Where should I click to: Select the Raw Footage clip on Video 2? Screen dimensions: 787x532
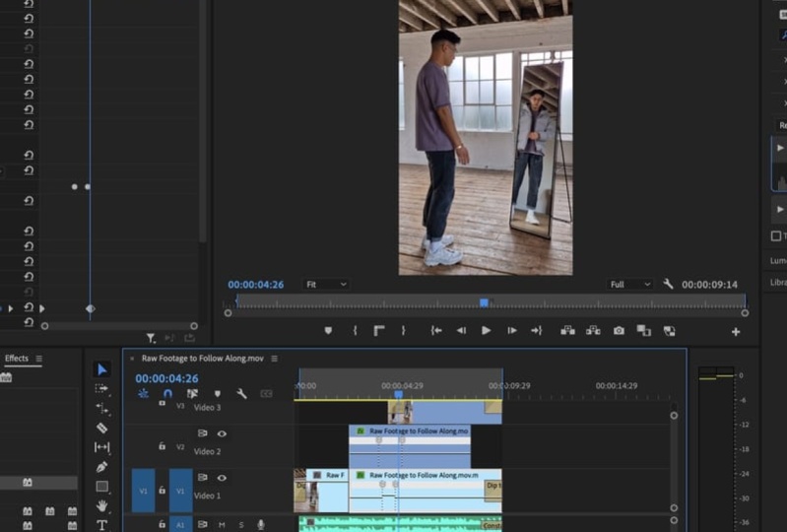coord(410,446)
